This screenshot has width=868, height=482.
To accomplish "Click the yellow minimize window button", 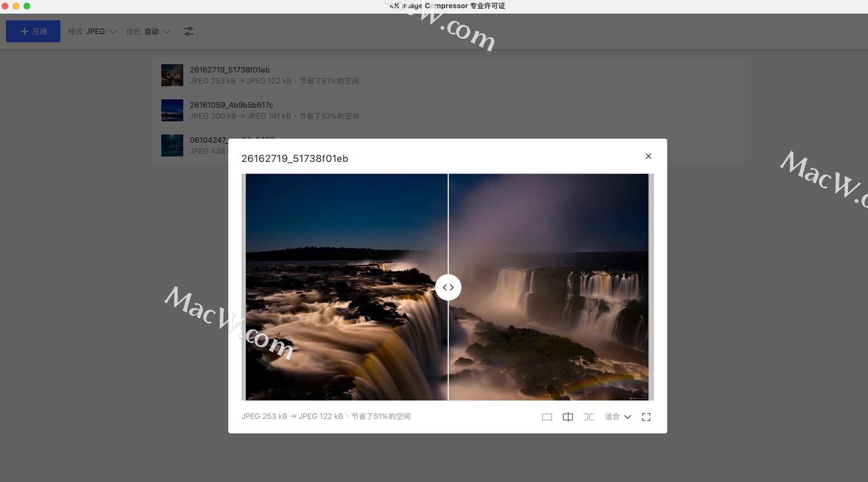I will point(16,6).
